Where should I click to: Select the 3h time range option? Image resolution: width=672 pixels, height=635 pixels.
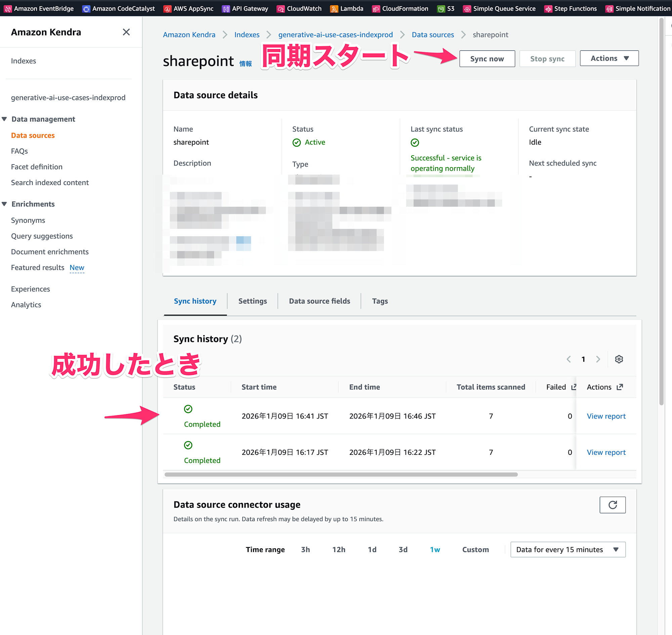[305, 549]
